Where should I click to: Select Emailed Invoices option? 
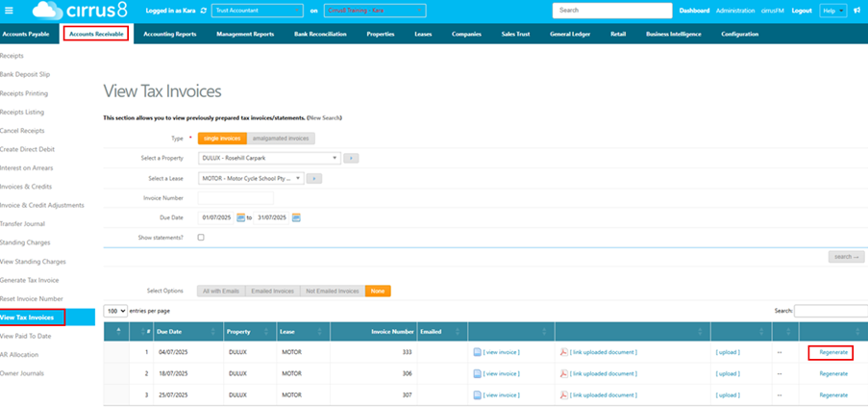(272, 292)
